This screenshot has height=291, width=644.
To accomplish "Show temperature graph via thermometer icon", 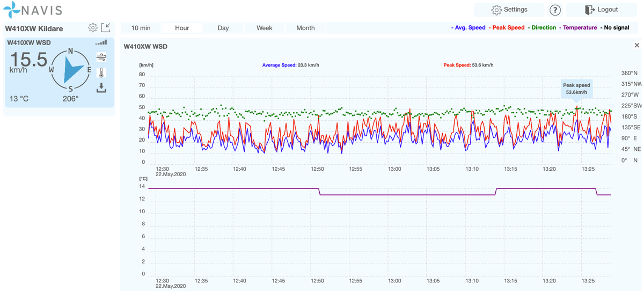I will 101,73.
